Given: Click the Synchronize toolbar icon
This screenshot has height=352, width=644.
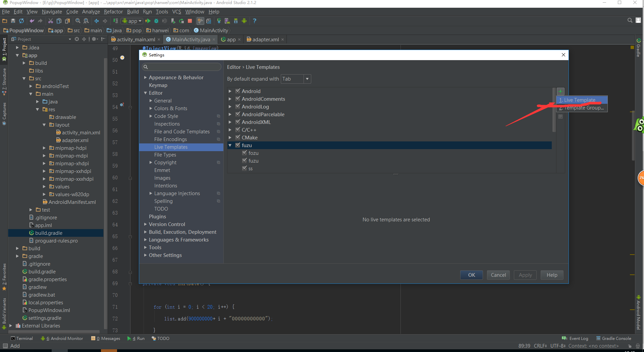Looking at the screenshot, I should (21, 21).
